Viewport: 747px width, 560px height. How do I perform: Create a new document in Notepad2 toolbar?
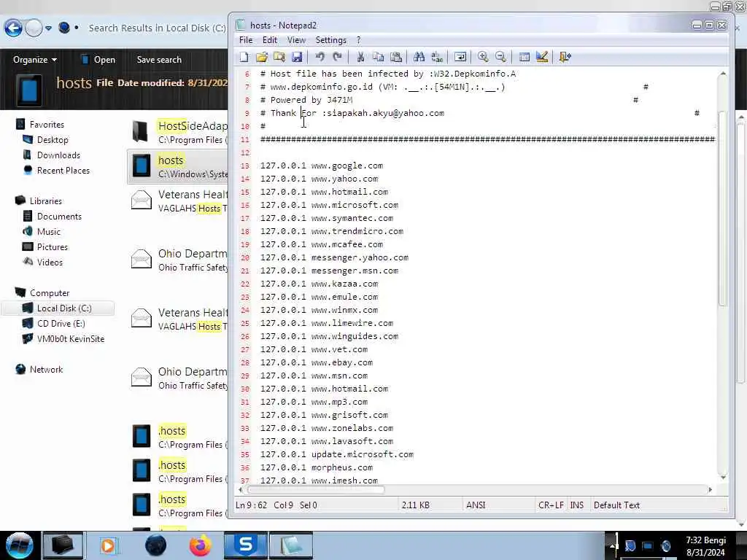(244, 57)
